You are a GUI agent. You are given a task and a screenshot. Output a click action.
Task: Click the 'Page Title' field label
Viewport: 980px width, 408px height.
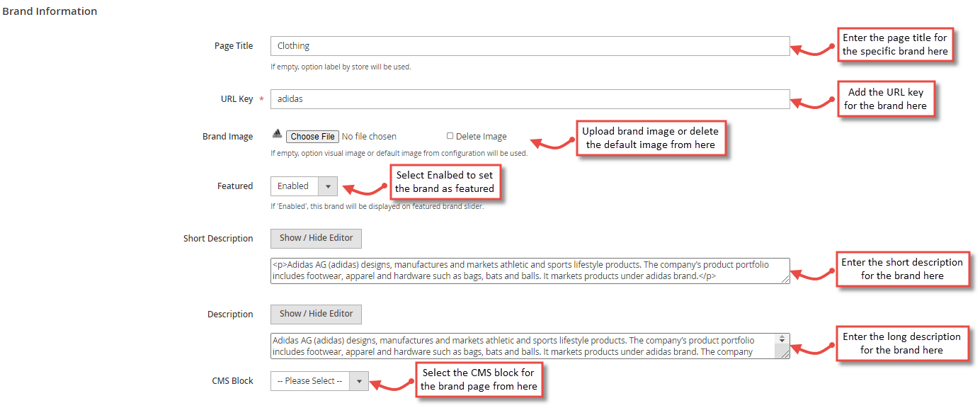(234, 46)
